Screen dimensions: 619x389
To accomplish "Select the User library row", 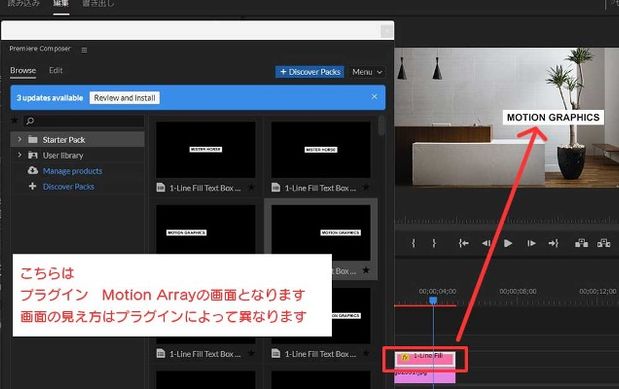I will tap(77, 155).
